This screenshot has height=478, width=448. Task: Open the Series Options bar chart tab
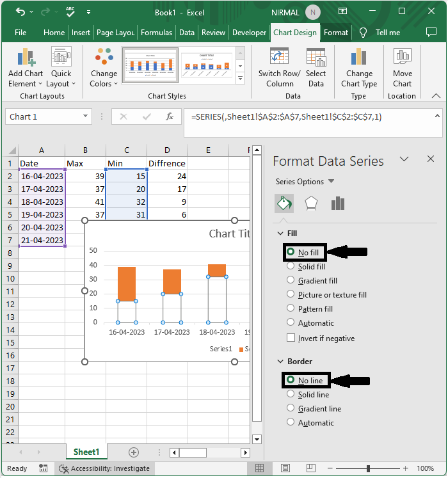338,203
